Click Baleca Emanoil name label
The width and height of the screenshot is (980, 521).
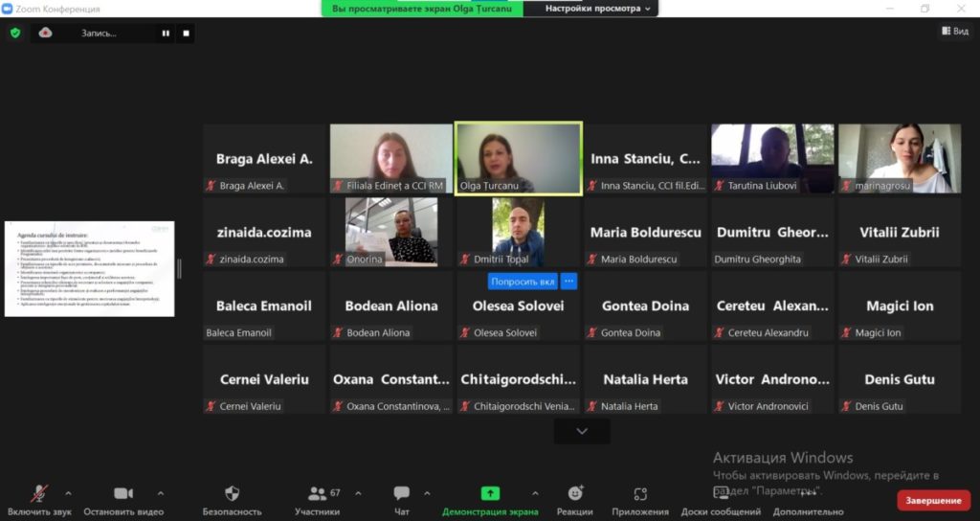(238, 332)
